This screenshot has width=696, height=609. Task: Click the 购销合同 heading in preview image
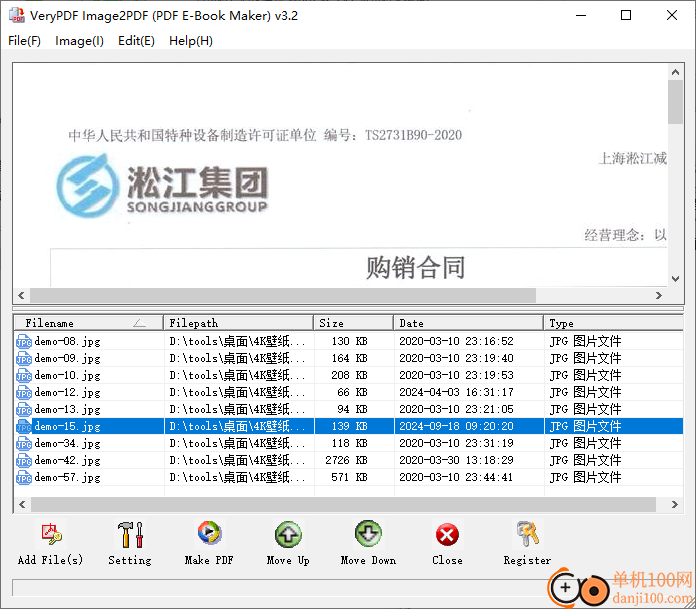[x=415, y=267]
